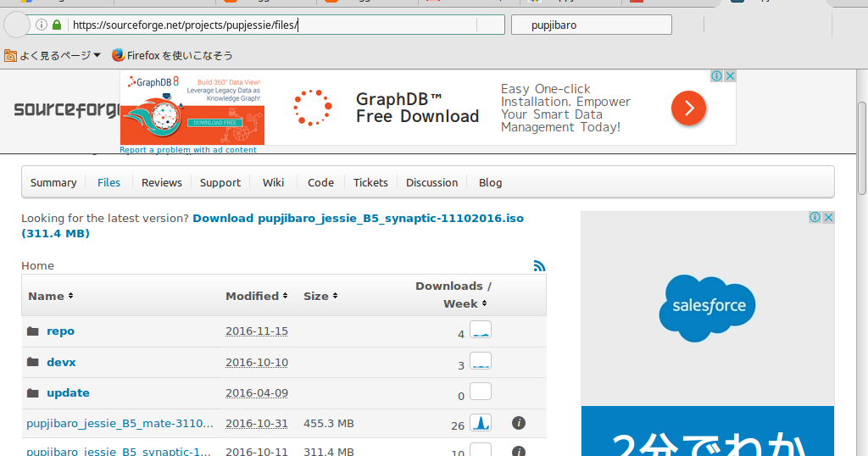Open the update folder link

[x=68, y=393]
